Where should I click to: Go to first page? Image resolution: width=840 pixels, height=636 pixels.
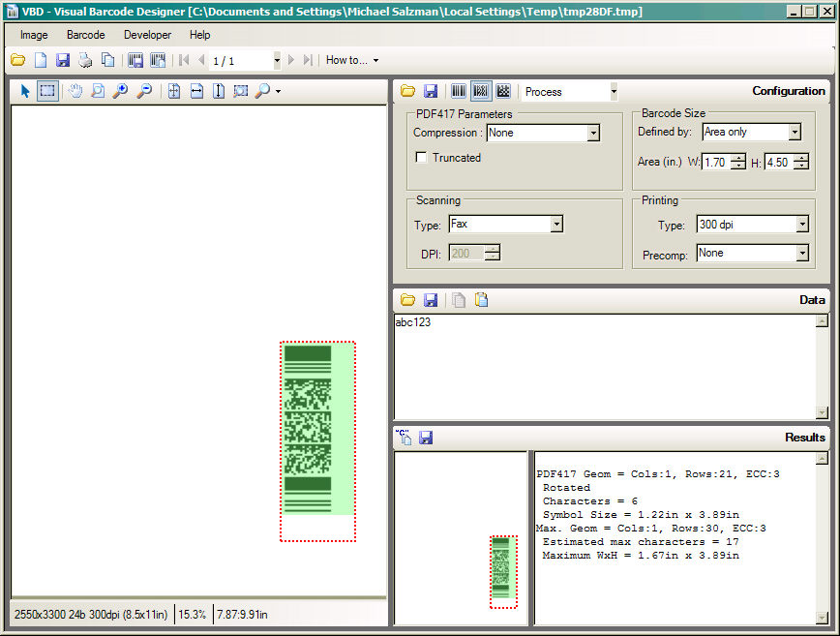(184, 60)
